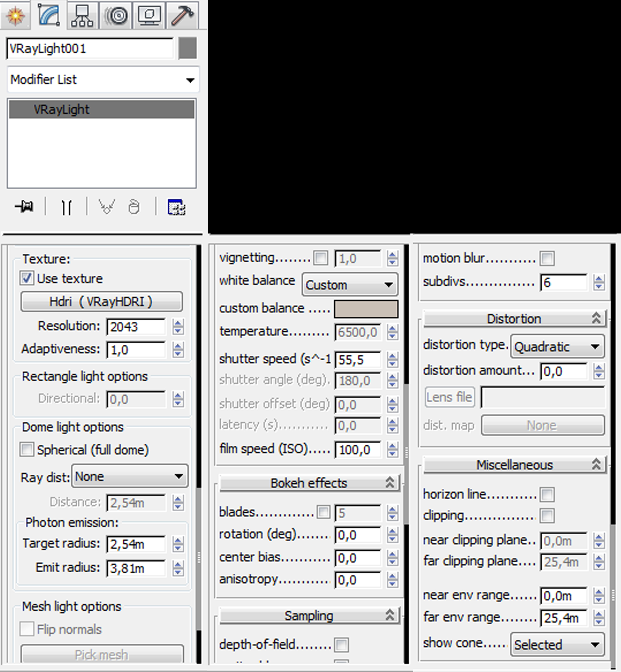Open the distortion type Quadratic dropdown
621x672 pixels.
(x=557, y=346)
